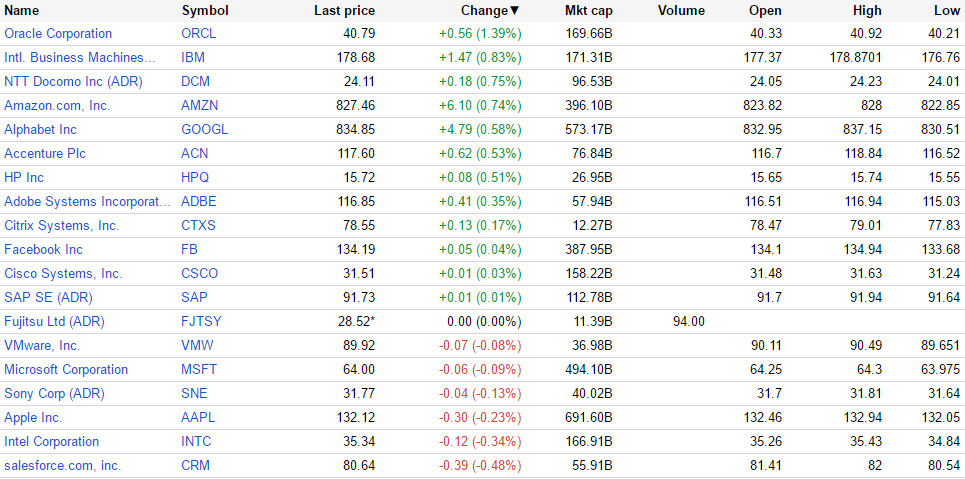Image resolution: width=965 pixels, height=479 pixels.
Task: Click the IBM ticker symbol link
Action: click(x=193, y=58)
